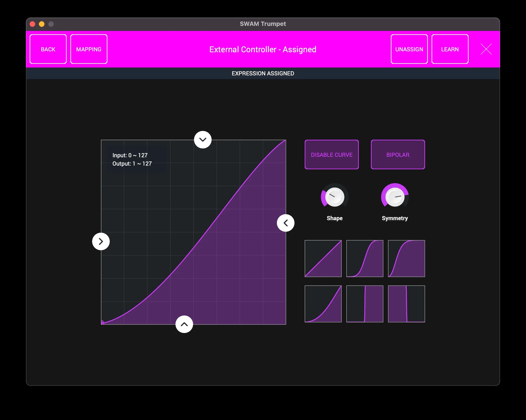Pick the inverted step curve preset
The image size is (526, 420).
(x=407, y=304)
